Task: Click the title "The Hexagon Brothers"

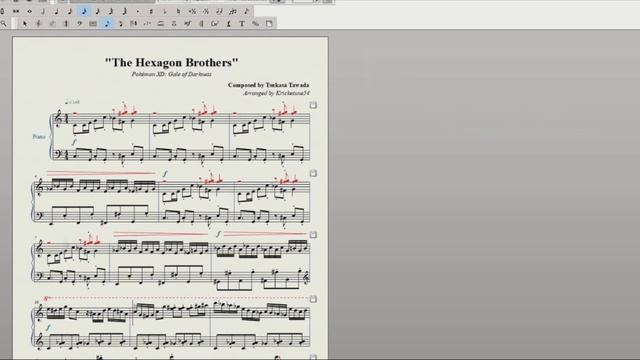Action: (x=172, y=62)
